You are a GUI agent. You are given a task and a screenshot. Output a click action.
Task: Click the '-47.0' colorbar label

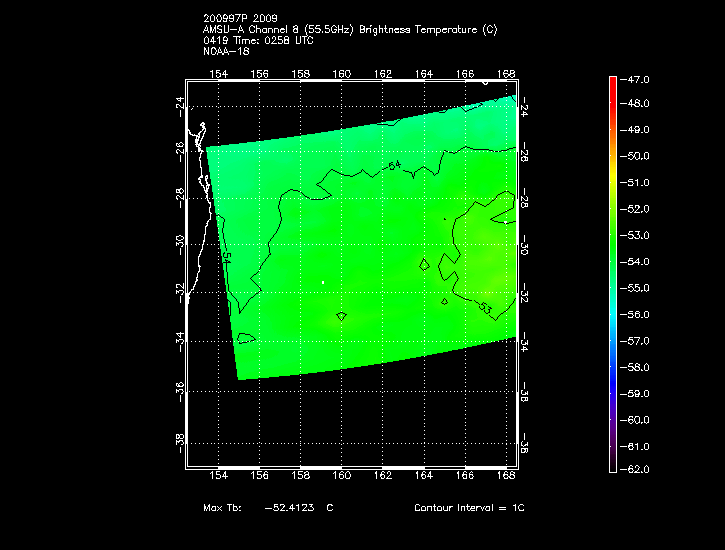point(634,79)
